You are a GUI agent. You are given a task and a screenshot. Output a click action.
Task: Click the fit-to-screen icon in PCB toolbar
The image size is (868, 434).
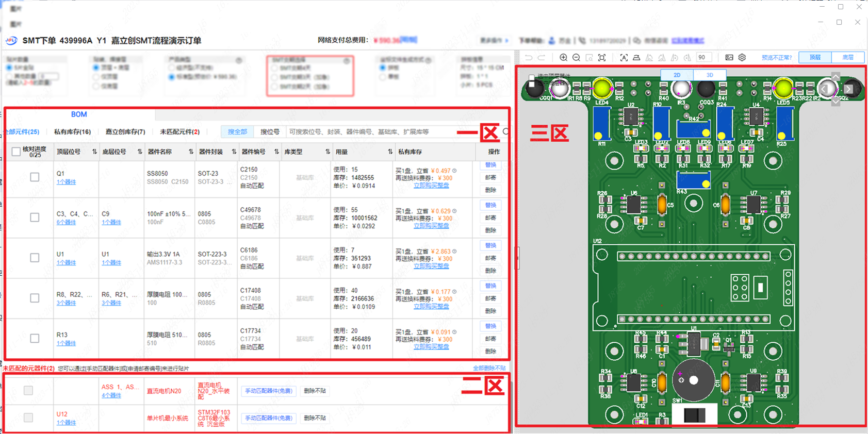[x=602, y=58]
